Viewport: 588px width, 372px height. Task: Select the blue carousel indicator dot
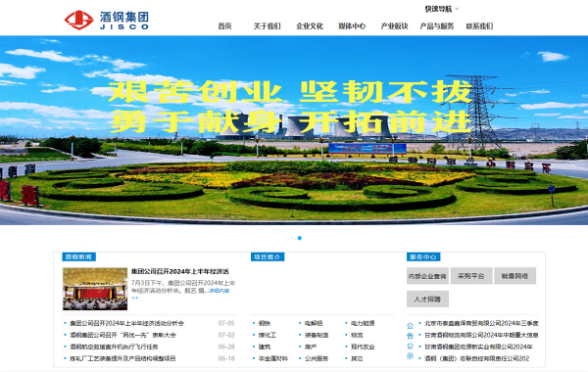[300, 238]
